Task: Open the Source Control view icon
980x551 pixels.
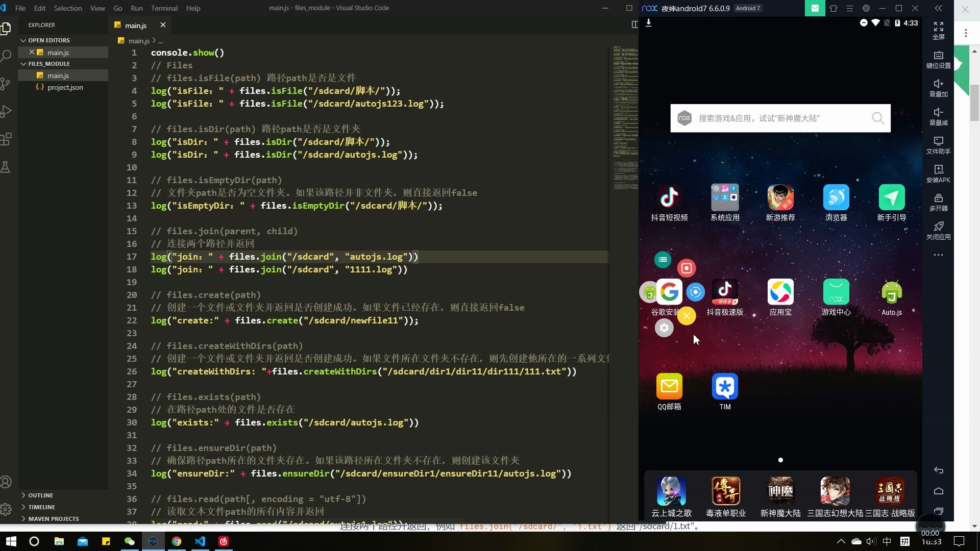Action: pos(6,84)
